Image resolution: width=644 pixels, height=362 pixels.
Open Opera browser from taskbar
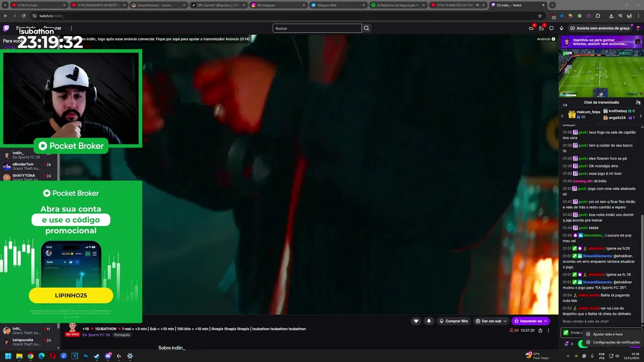click(52, 356)
